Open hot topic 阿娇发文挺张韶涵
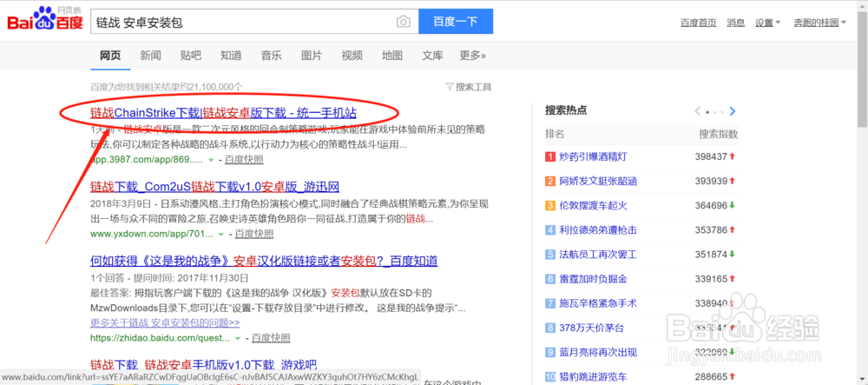 point(598,181)
